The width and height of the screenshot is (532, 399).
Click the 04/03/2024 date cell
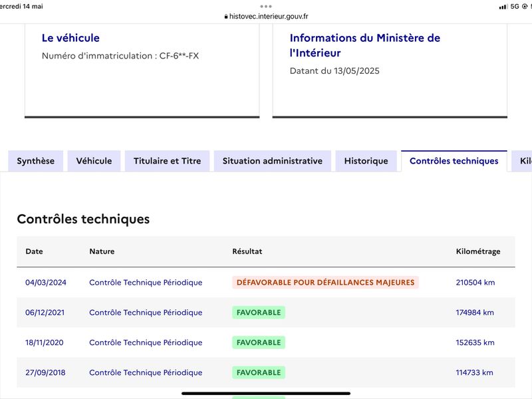tap(46, 282)
